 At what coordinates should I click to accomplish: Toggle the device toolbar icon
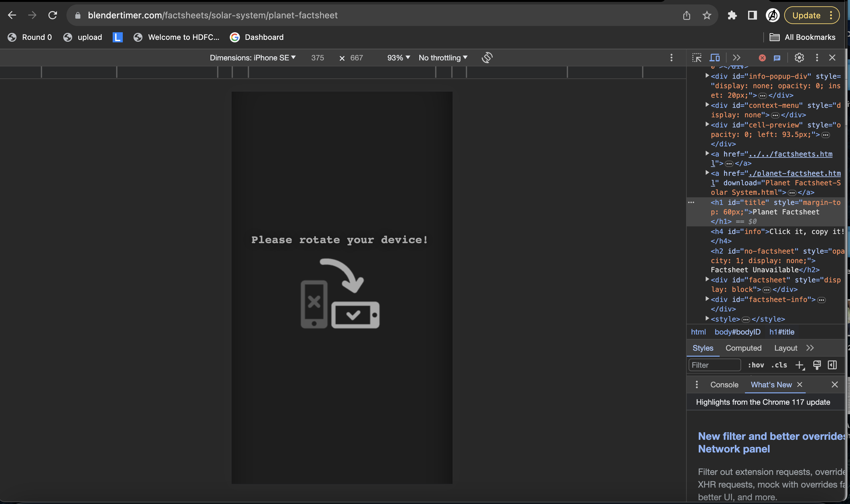coord(714,58)
